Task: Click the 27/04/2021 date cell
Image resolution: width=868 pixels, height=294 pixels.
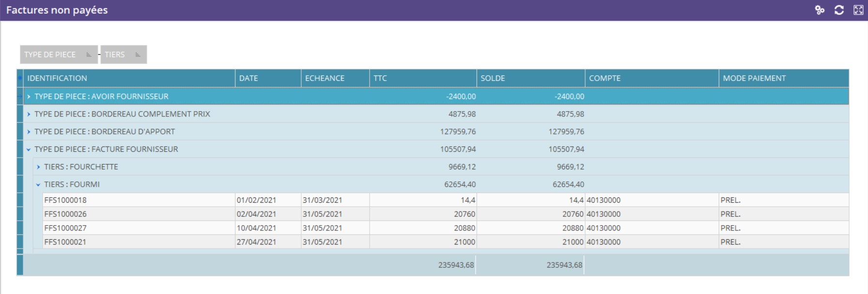Action: (x=256, y=242)
